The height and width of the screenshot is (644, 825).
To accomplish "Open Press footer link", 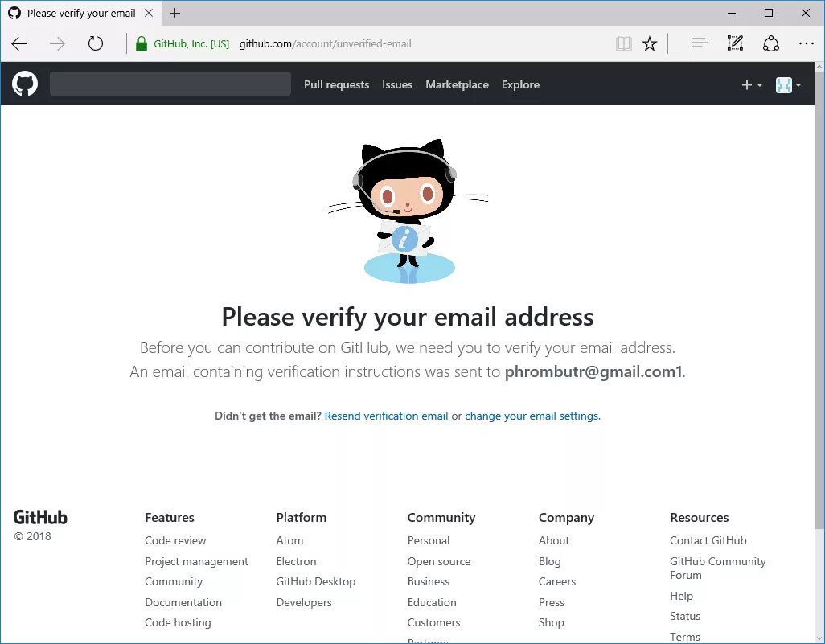I will 551,602.
